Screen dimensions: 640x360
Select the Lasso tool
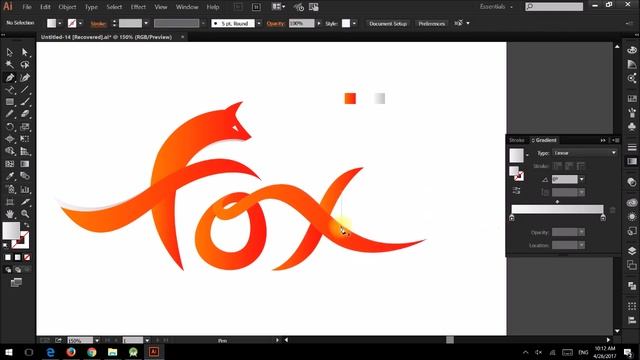tap(25, 64)
